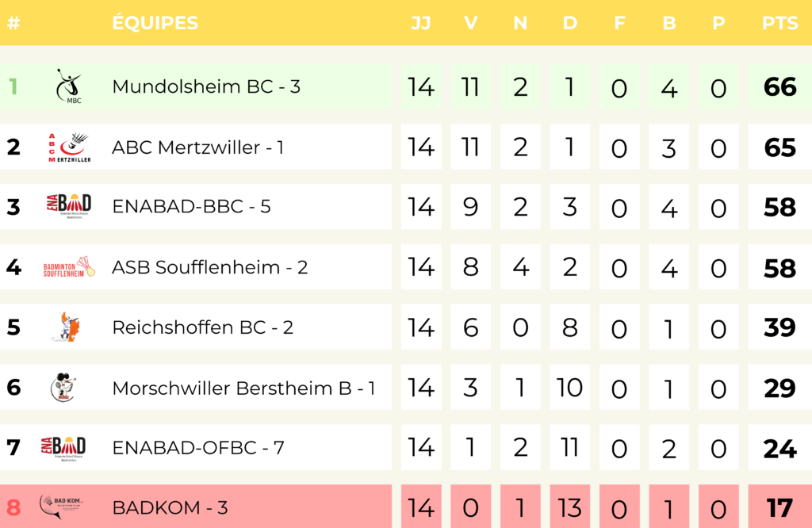Open the ABC Mertzwiller team logo
The height and width of the screenshot is (528, 812).
(x=70, y=147)
